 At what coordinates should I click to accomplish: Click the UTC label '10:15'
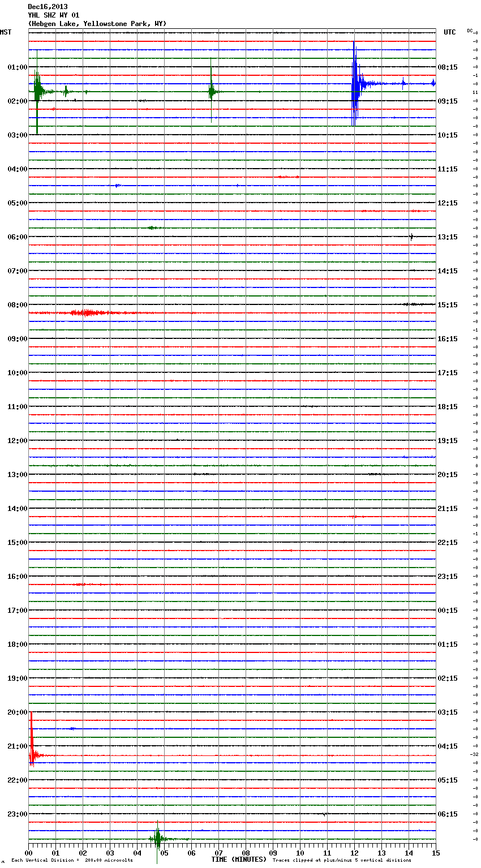tap(448, 135)
